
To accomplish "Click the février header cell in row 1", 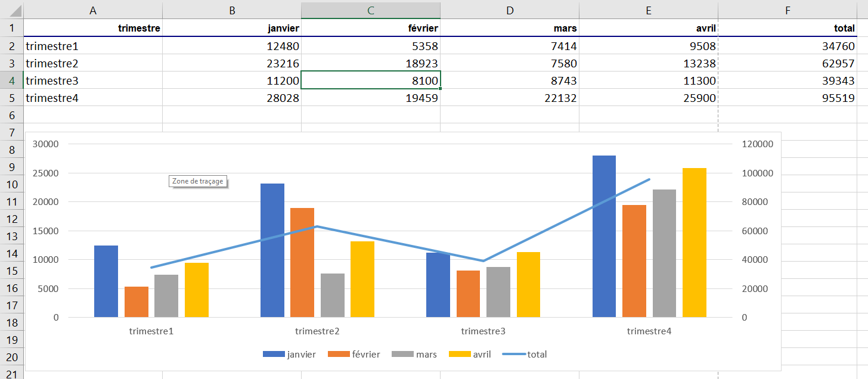I will (370, 28).
